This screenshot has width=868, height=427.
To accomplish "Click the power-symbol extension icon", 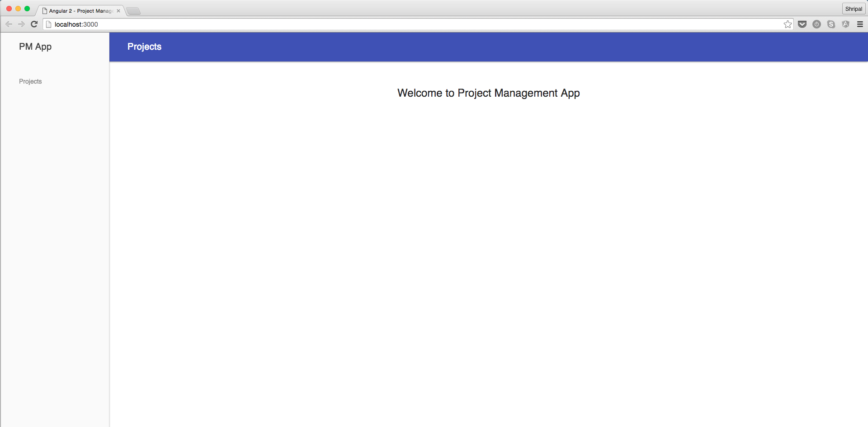I will click(x=817, y=24).
